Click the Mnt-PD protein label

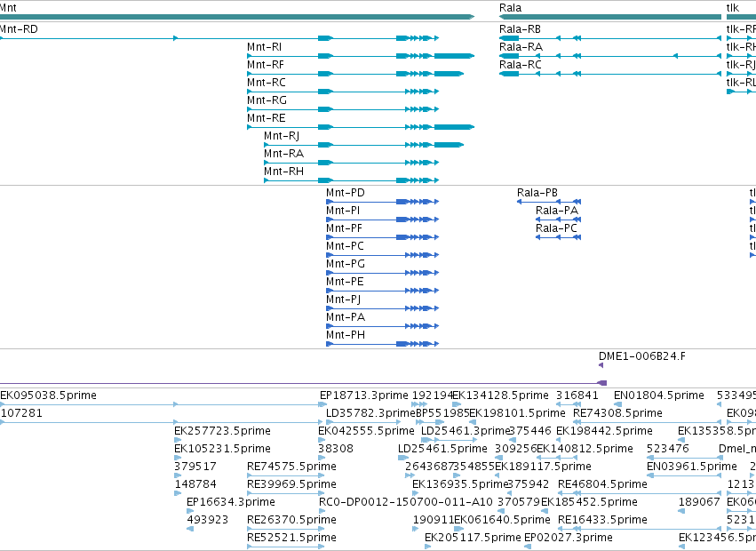346,193
